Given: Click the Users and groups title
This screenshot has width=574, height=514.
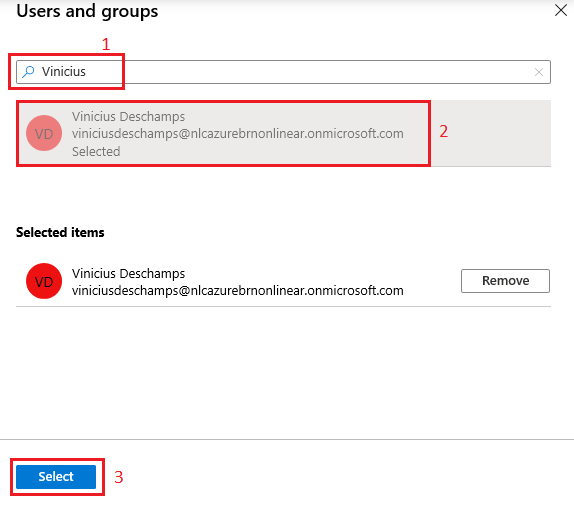Looking at the screenshot, I should 87,11.
